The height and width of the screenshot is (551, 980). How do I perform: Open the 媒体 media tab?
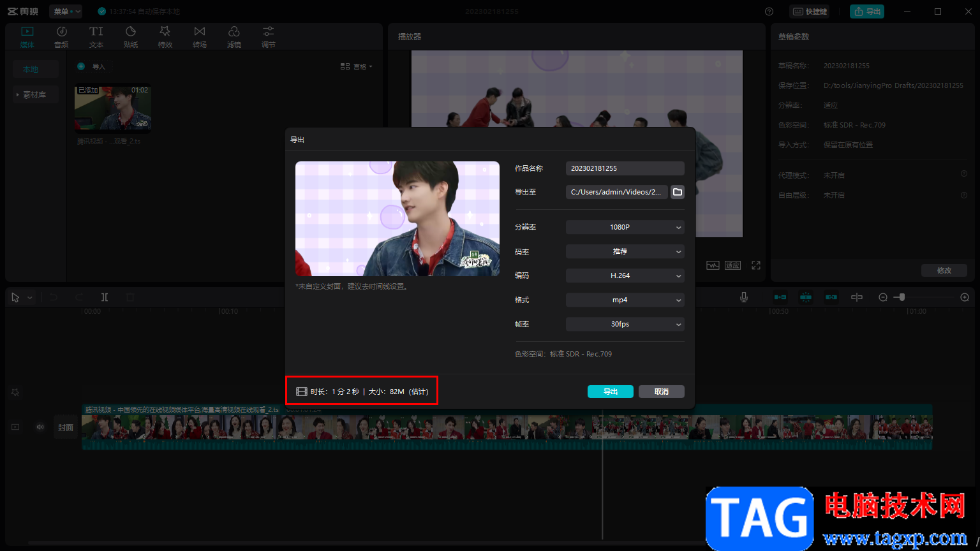point(27,36)
